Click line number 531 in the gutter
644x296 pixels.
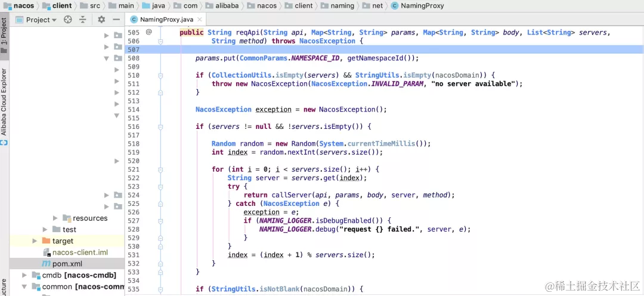pos(134,255)
